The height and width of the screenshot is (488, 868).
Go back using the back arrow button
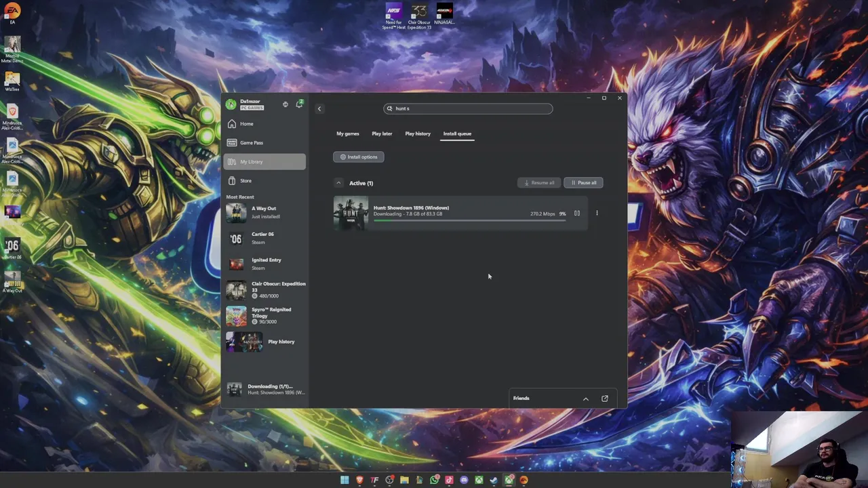coord(319,108)
